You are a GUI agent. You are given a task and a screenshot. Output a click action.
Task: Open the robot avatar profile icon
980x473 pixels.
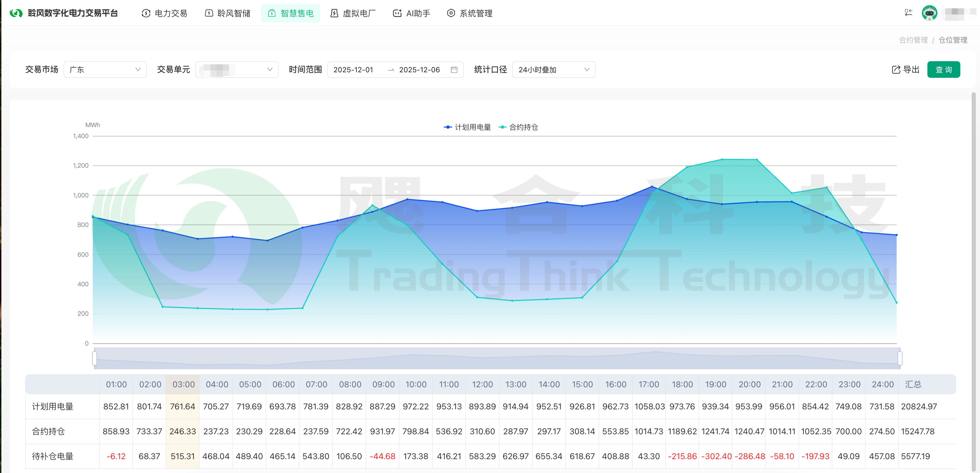929,13
